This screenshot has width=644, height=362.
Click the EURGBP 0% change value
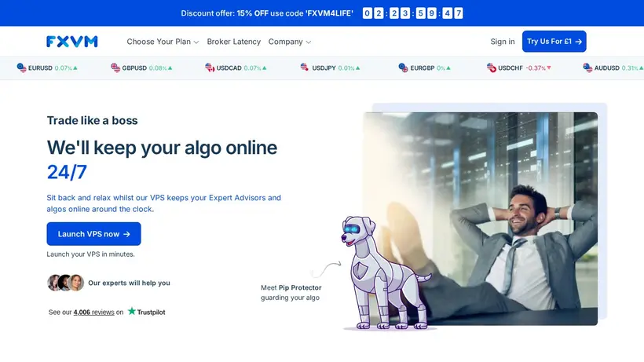click(441, 68)
